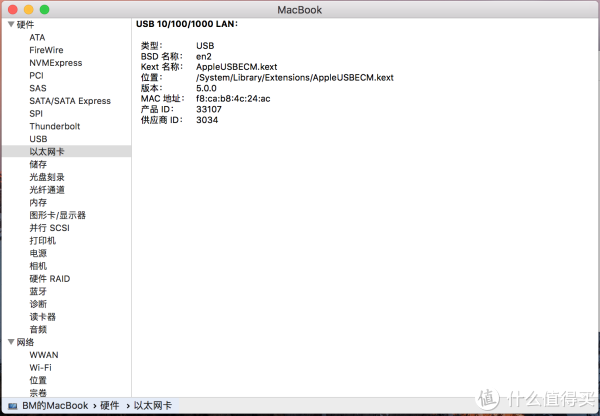Select 打印机 sidebar item
This screenshot has height=416, width=600.
[x=43, y=240]
